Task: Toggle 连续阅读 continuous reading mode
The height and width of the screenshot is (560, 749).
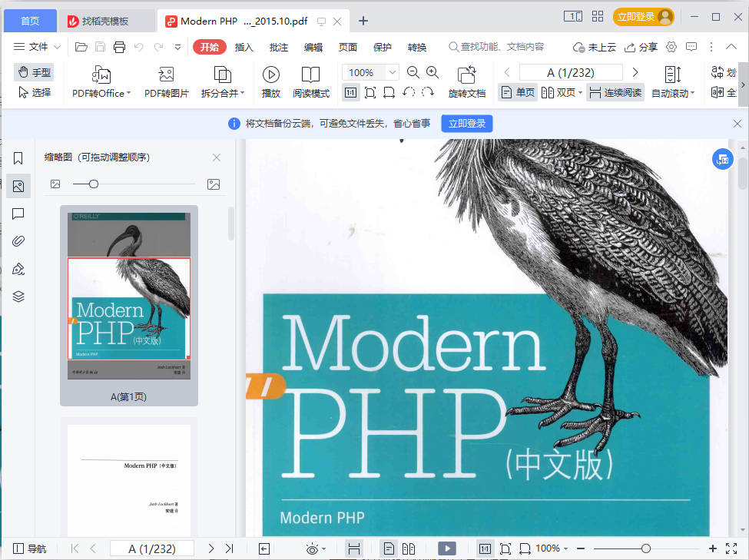Action: pyautogui.click(x=615, y=92)
